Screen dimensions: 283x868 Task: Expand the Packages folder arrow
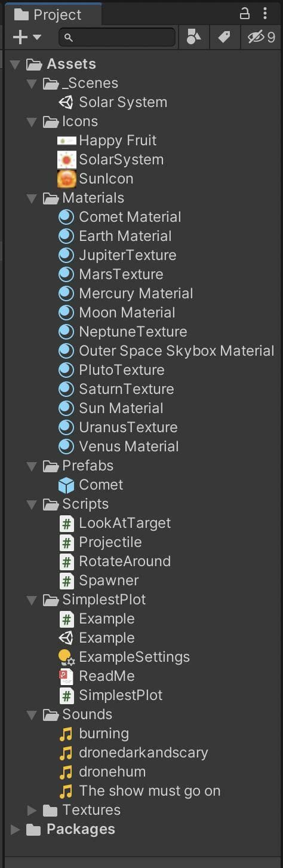coord(16,829)
